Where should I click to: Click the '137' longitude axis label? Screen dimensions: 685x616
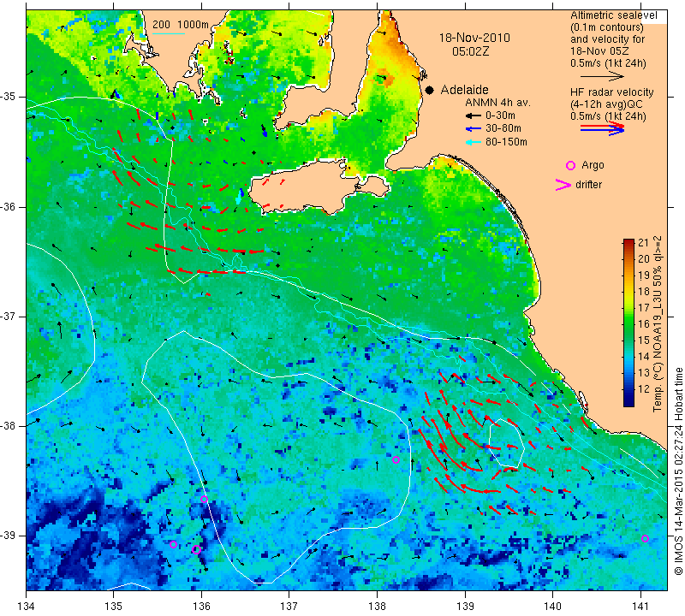289,606
